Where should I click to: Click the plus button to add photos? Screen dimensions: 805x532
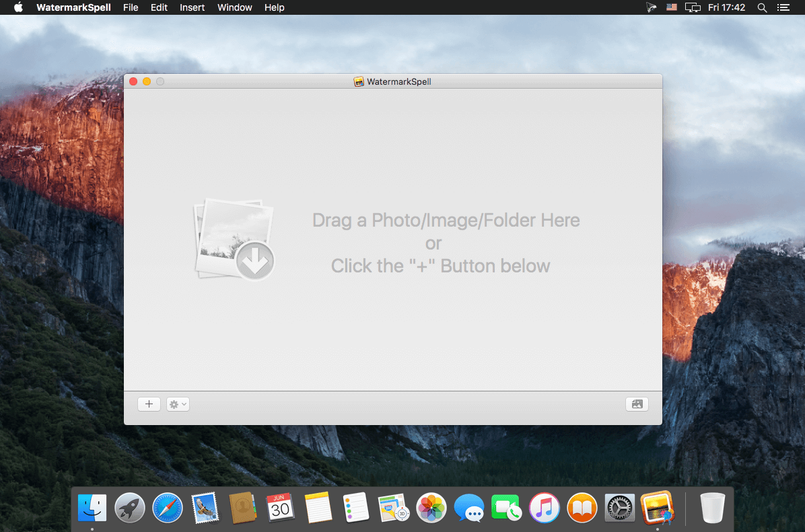[149, 404]
